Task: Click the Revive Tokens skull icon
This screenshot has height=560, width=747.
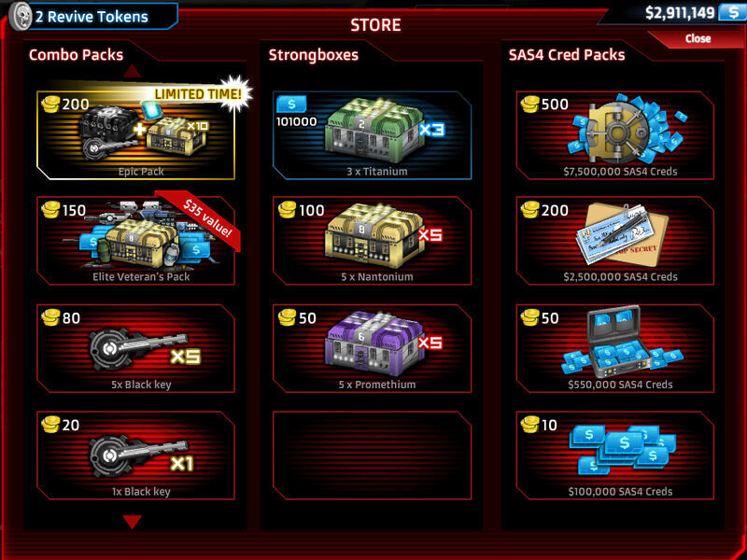Action: [x=21, y=17]
